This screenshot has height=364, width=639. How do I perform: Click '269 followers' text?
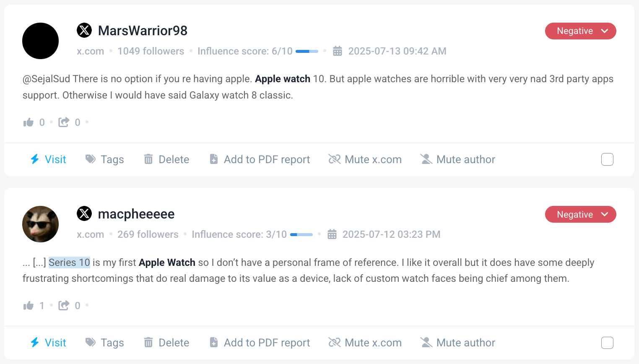pyautogui.click(x=148, y=234)
